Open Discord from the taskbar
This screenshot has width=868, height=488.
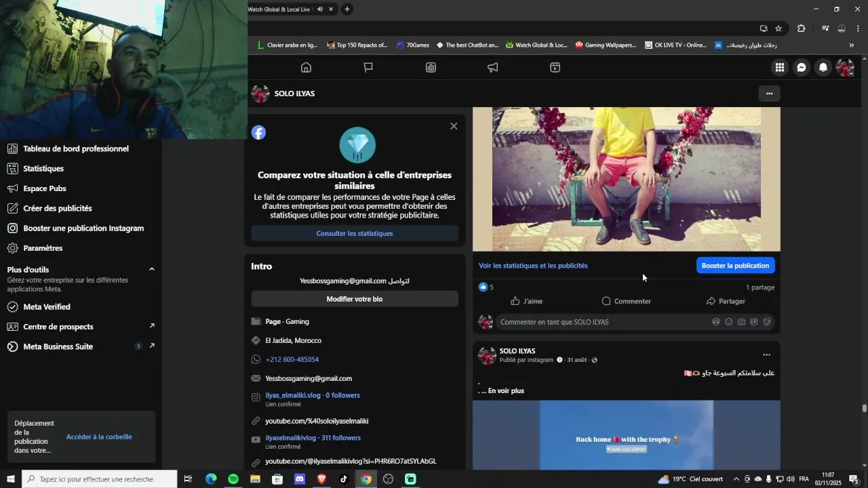click(x=300, y=479)
